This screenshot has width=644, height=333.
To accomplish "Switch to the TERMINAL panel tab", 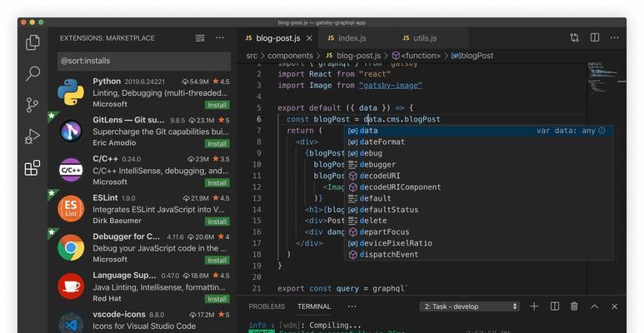I will pyautogui.click(x=314, y=306).
